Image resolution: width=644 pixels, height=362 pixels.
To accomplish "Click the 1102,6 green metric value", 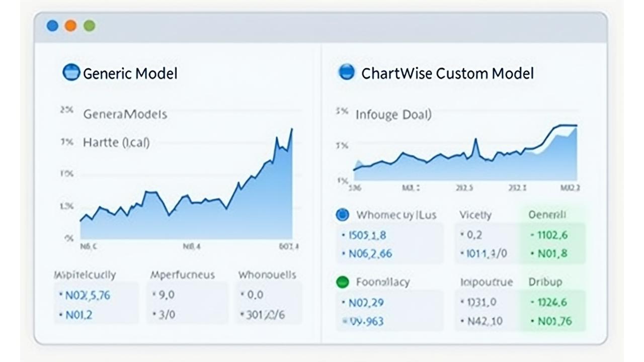I will [551, 234].
